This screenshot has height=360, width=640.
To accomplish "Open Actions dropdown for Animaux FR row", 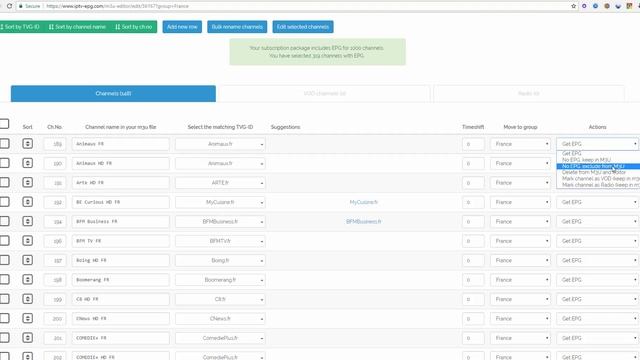I will 598,144.
